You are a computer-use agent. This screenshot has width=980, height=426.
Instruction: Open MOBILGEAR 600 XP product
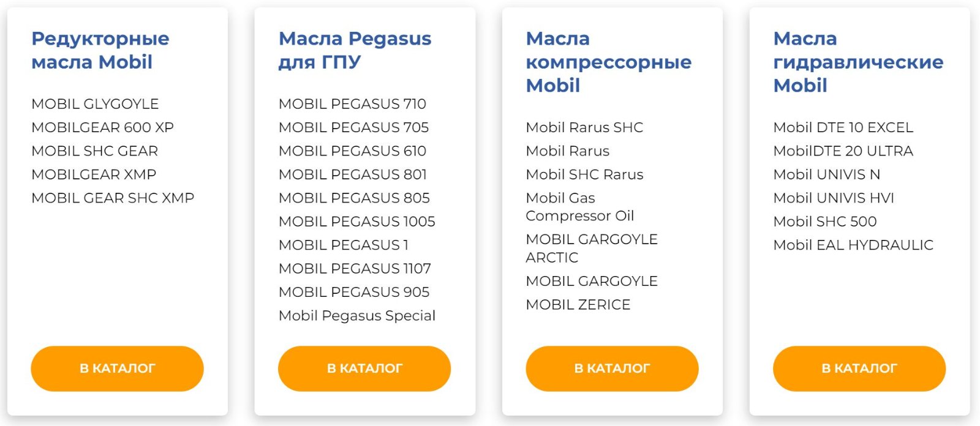[102, 127]
